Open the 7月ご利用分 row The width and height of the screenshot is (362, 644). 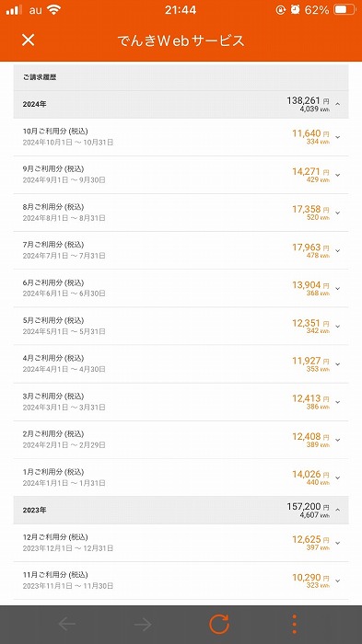181,250
